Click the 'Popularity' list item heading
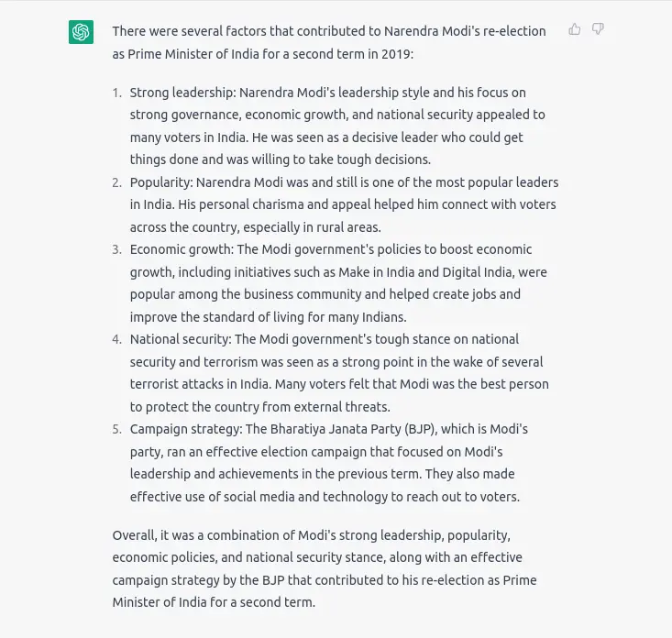The width and height of the screenshot is (672, 638). tap(161, 182)
